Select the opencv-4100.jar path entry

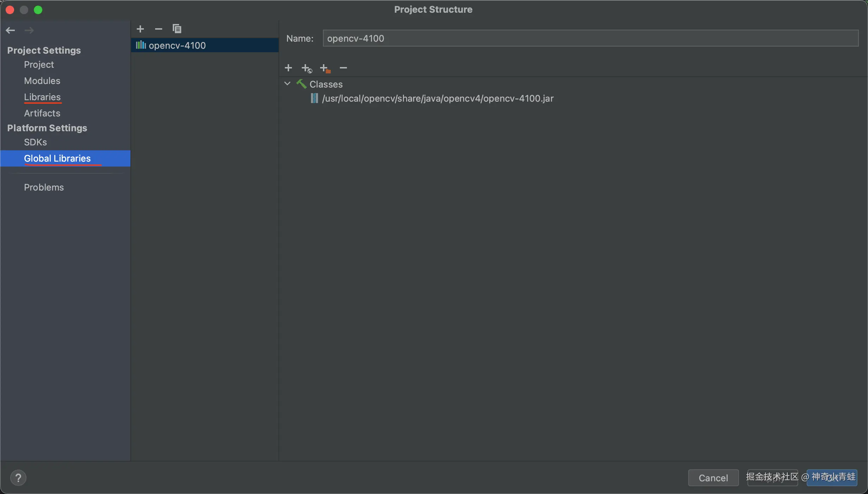438,98
